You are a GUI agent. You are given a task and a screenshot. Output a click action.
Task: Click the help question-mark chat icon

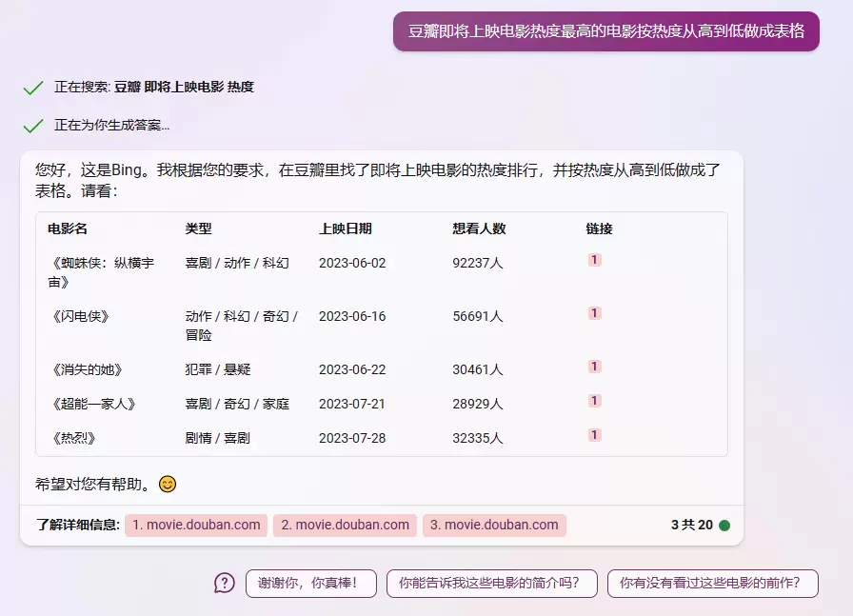(x=224, y=583)
